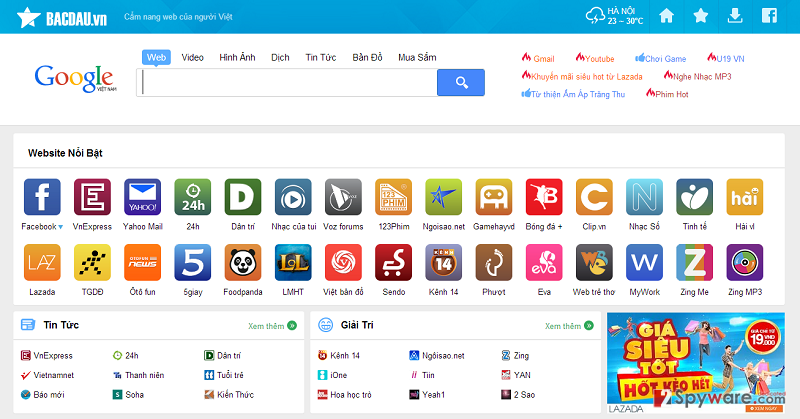Click the Hà Nội weather widget
This screenshot has width=800, height=419.
click(614, 16)
